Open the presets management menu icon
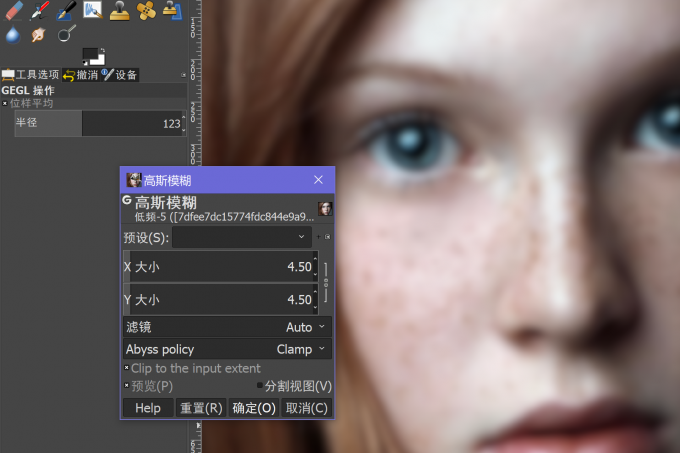The width and height of the screenshot is (680, 453). (327, 237)
